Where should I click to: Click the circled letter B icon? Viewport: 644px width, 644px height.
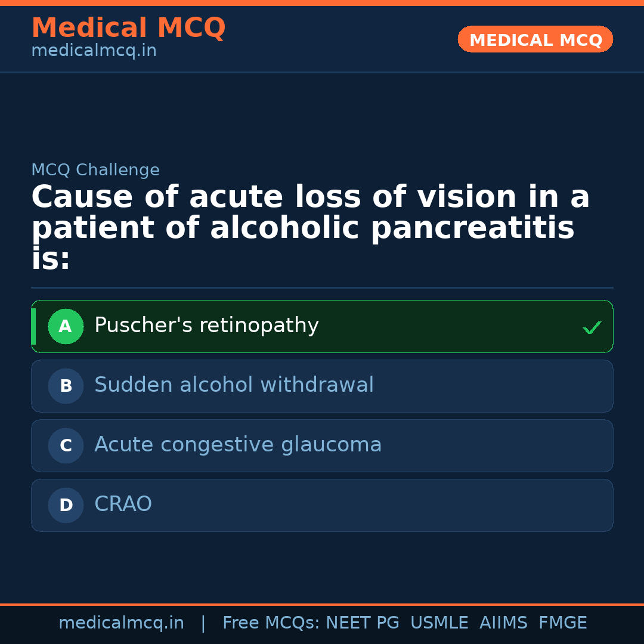click(x=66, y=386)
